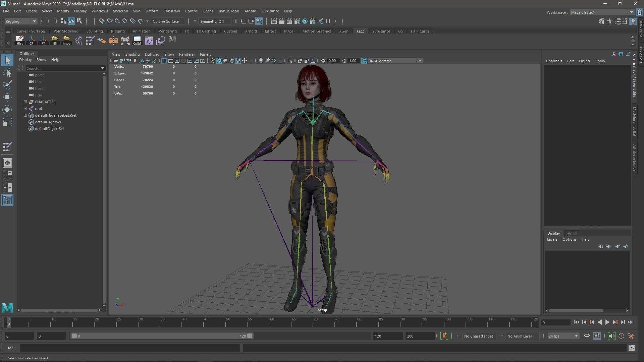Click the viewport Select Camera icon
The image size is (644, 362).
pos(116,61)
